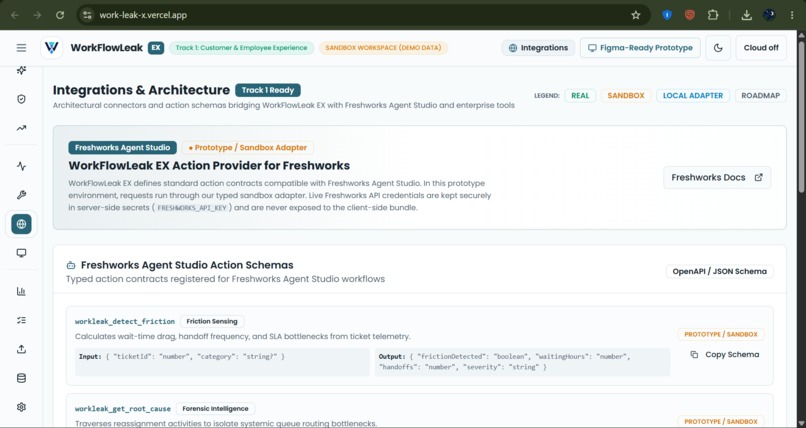Open the browser downloads icon

pos(746,15)
